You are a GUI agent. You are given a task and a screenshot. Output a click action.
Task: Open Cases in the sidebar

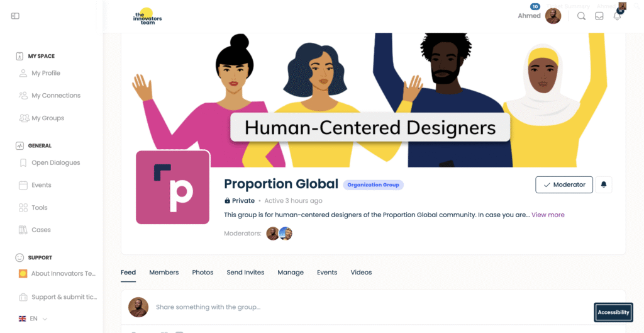pos(35,230)
